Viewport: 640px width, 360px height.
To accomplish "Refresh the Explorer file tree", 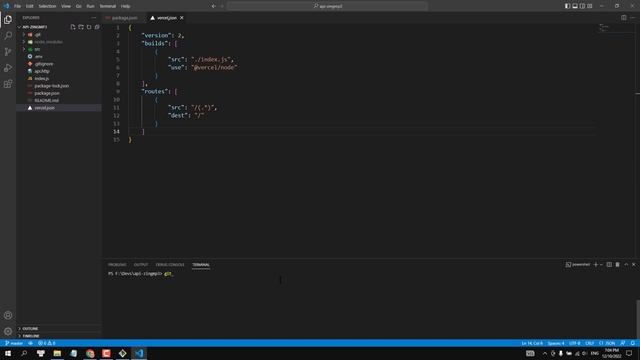I will click(89, 27).
